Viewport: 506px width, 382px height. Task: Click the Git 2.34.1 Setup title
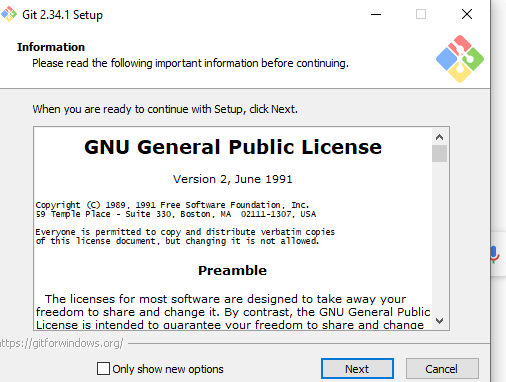pyautogui.click(x=62, y=15)
